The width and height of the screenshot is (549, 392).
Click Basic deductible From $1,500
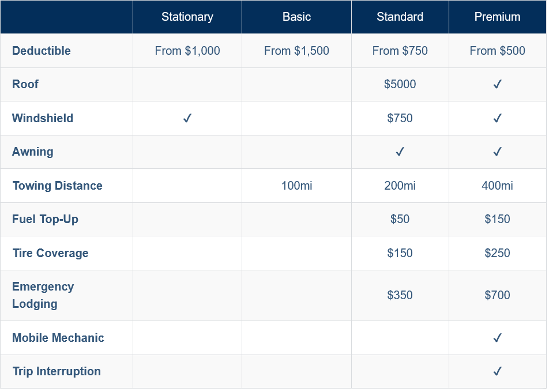pyautogui.click(x=296, y=51)
